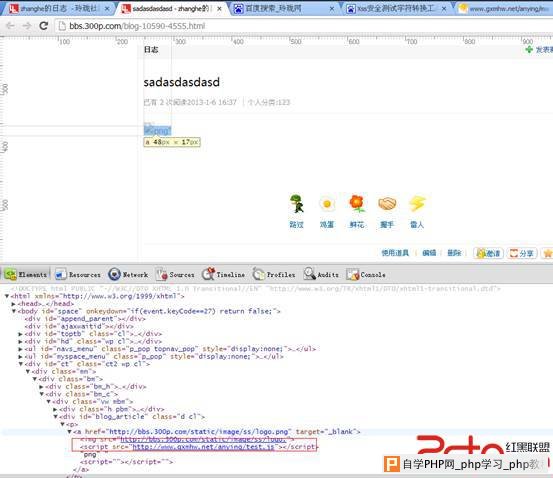Expand the div class="h pbm" node
The width and height of the screenshot is (553, 478).
(x=55, y=410)
